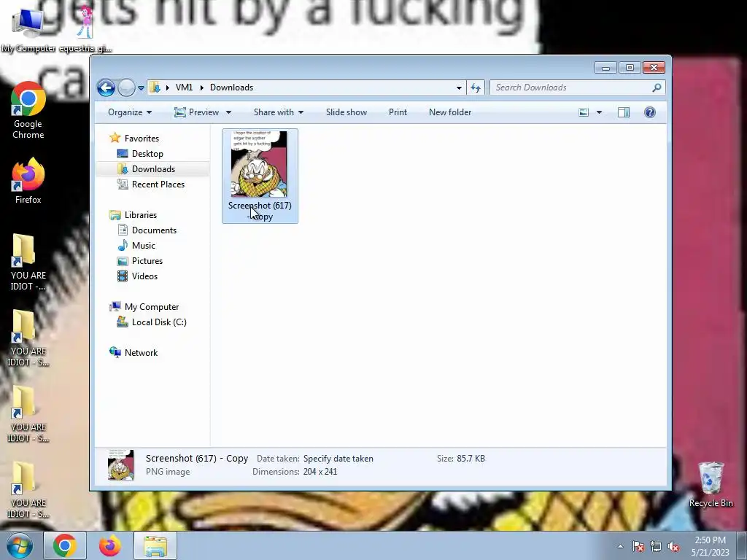Click details pane image thumbnail
Image resolution: width=747 pixels, height=560 pixels.
pyautogui.click(x=120, y=464)
